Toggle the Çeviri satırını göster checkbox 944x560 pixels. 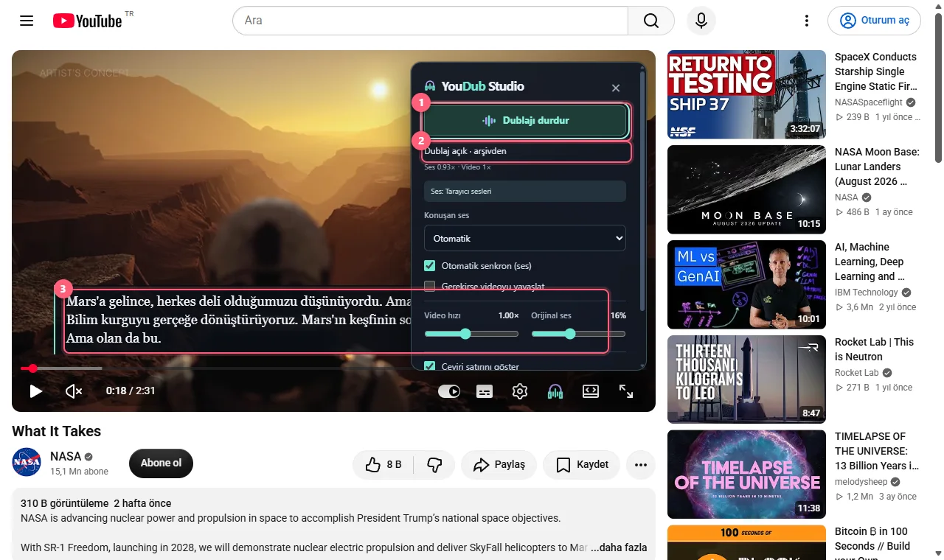(x=430, y=366)
